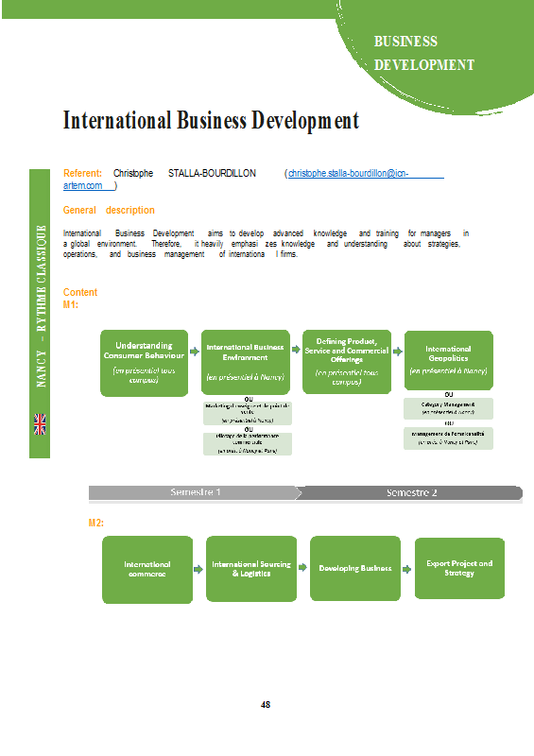
Task: Click the Semestre 1 timeline bar
Action: tap(195, 492)
